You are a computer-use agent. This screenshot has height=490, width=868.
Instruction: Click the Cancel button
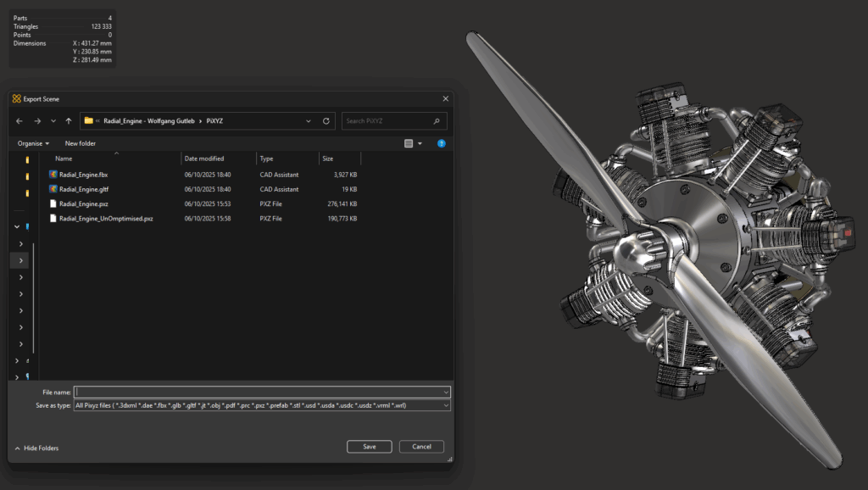(421, 447)
